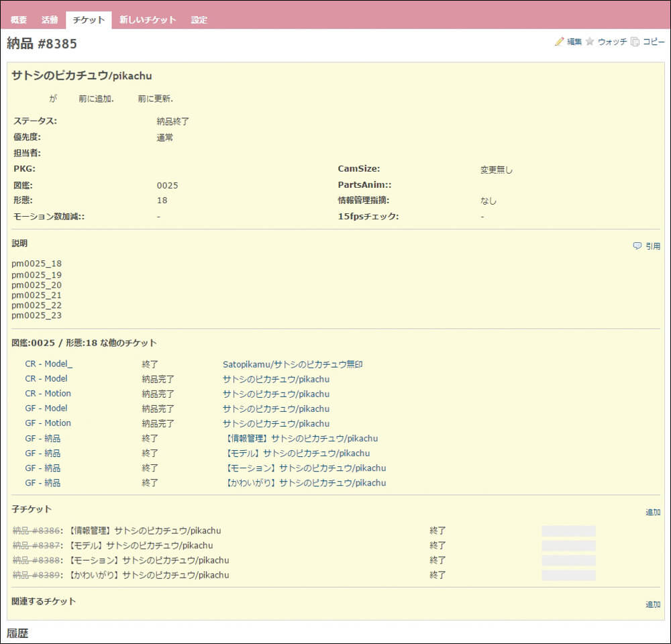Image resolution: width=671 pixels, height=644 pixels.
Task: Click the ウォッチ link
Action: [612, 42]
